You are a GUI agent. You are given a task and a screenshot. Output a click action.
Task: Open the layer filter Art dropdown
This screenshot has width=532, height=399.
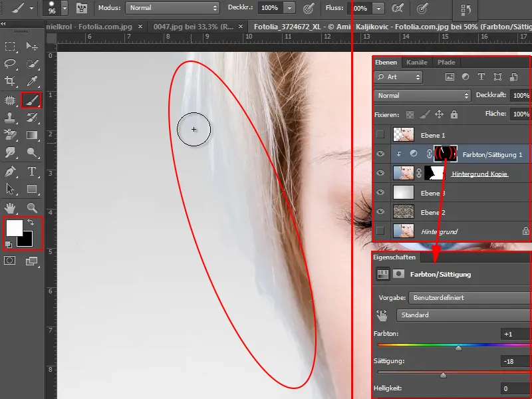tap(398, 77)
